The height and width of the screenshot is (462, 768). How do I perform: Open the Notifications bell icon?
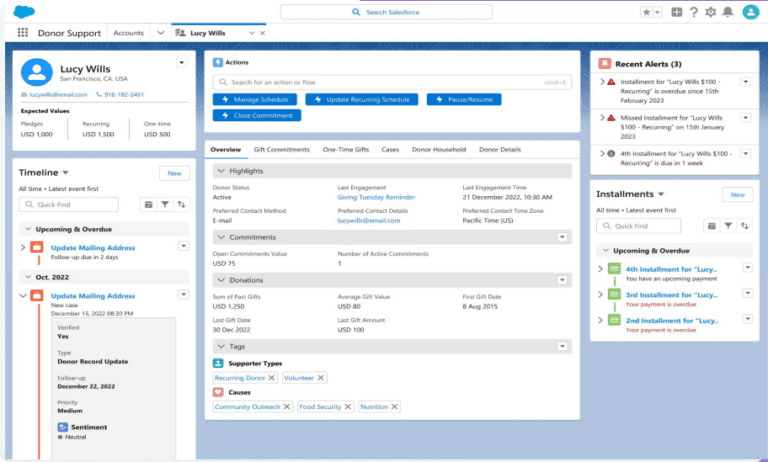(728, 12)
